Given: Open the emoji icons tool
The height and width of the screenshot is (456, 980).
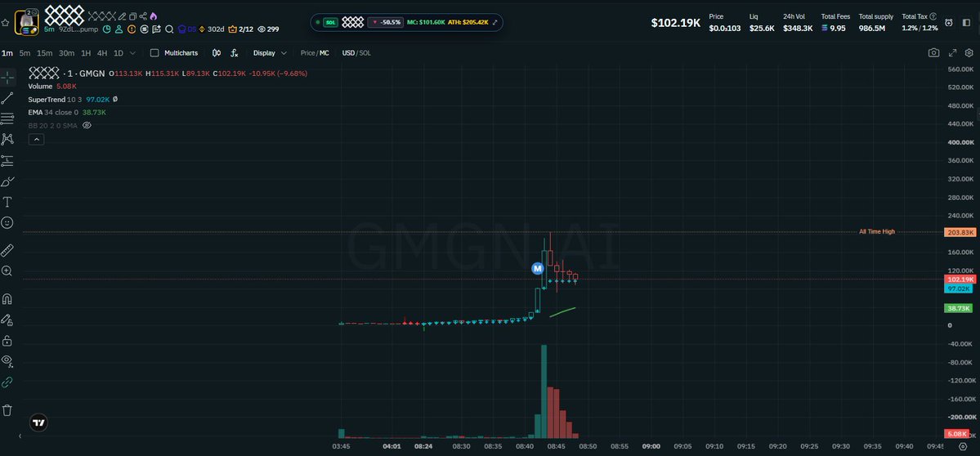Looking at the screenshot, I should pyautogui.click(x=7, y=222).
